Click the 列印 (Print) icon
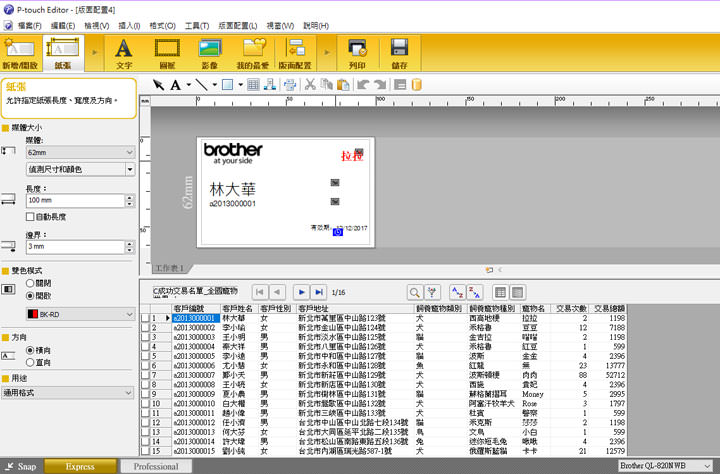720x474 pixels. click(357, 52)
